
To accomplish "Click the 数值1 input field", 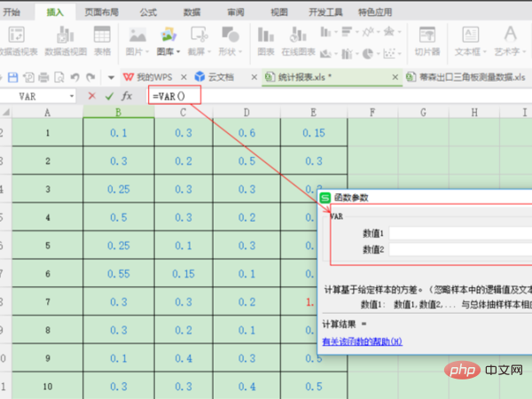I will (x=461, y=233).
